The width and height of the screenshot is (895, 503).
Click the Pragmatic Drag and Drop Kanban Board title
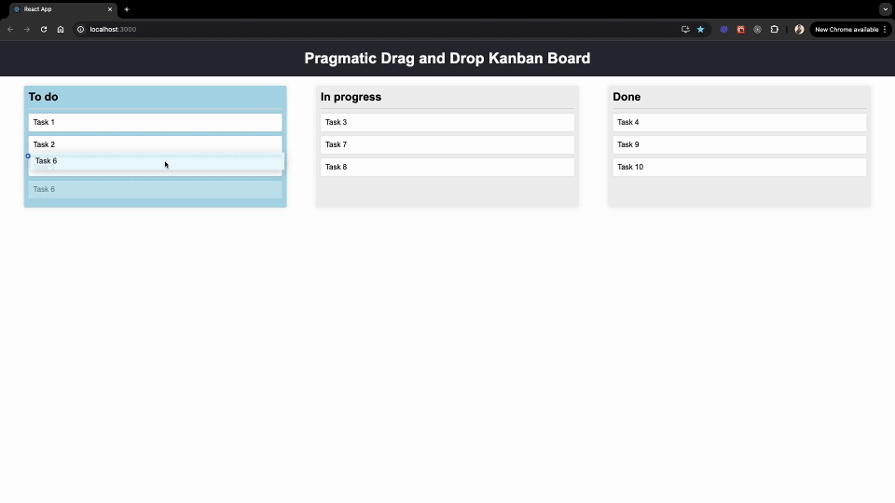(x=447, y=58)
